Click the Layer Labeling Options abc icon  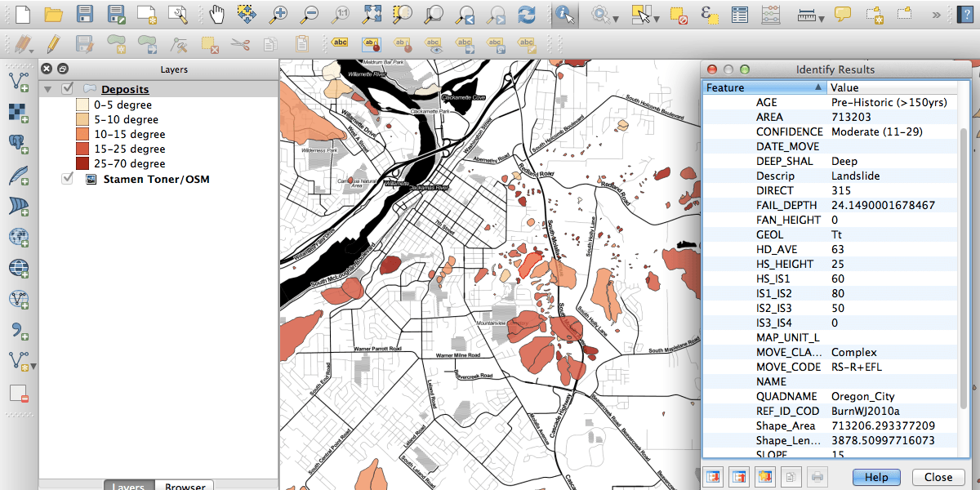point(341,43)
